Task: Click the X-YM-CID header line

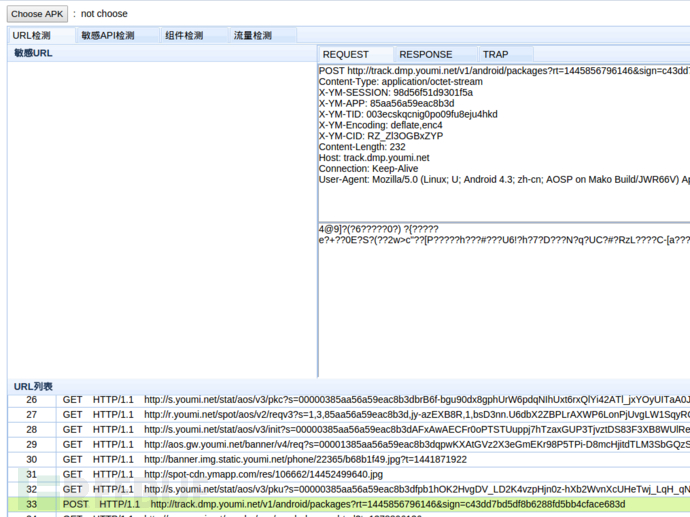Action: pos(381,136)
